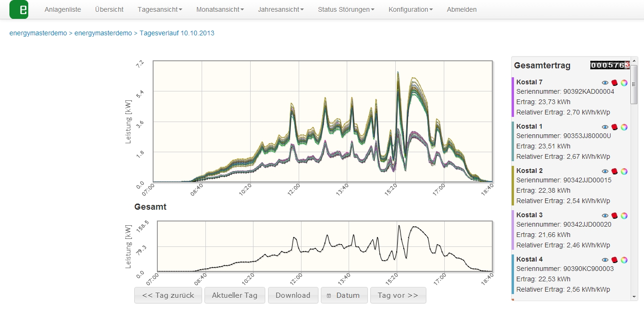Click the red icon for Kostal 1
The height and width of the screenshot is (311, 644).
[614, 127]
